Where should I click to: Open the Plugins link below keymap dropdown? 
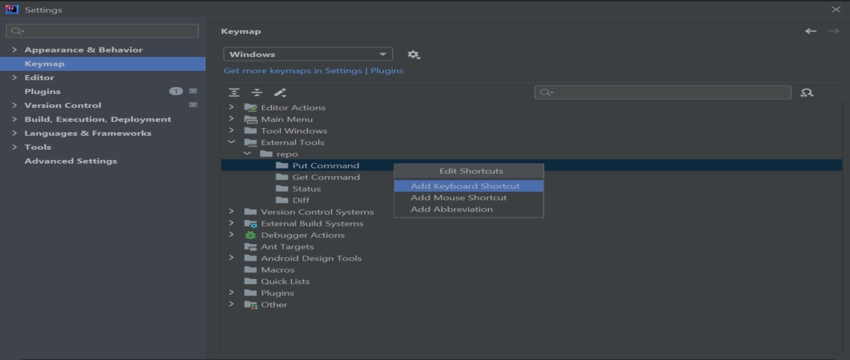387,71
